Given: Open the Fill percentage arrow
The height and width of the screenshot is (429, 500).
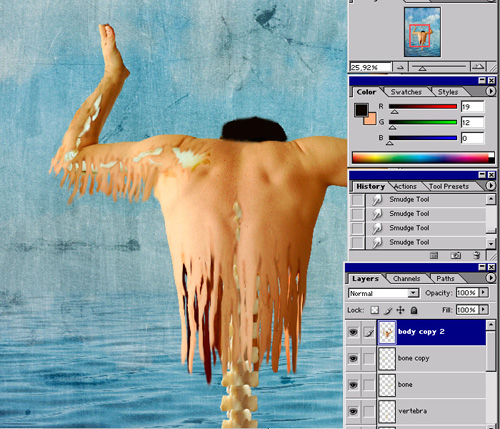Looking at the screenshot, I should coord(483,310).
